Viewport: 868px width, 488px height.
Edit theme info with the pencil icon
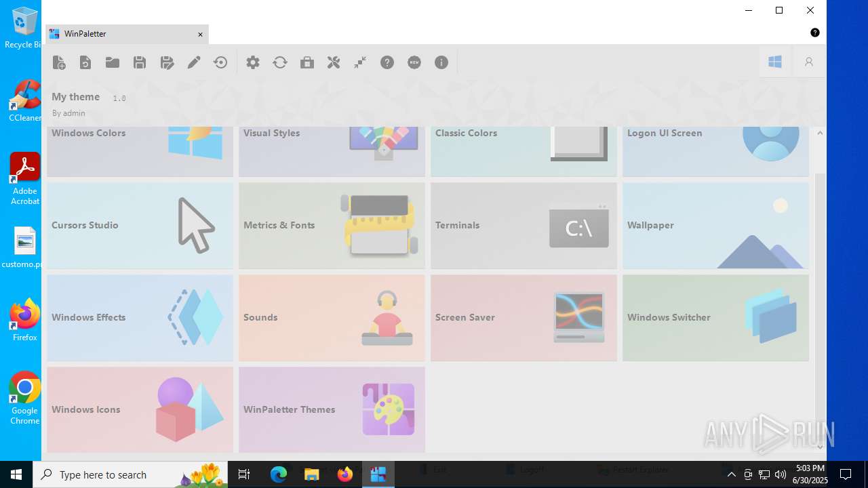pos(194,62)
